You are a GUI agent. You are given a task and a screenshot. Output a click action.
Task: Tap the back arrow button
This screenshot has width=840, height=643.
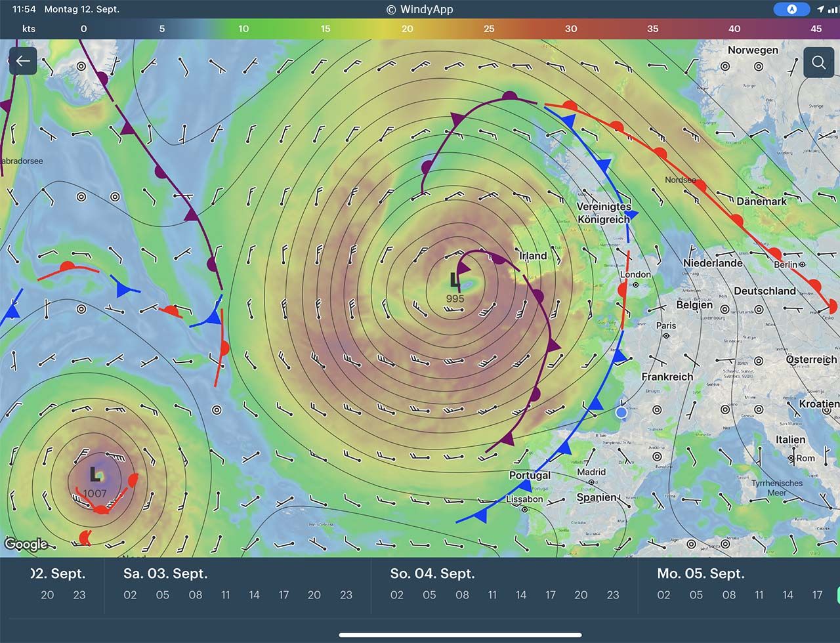pyautogui.click(x=23, y=61)
